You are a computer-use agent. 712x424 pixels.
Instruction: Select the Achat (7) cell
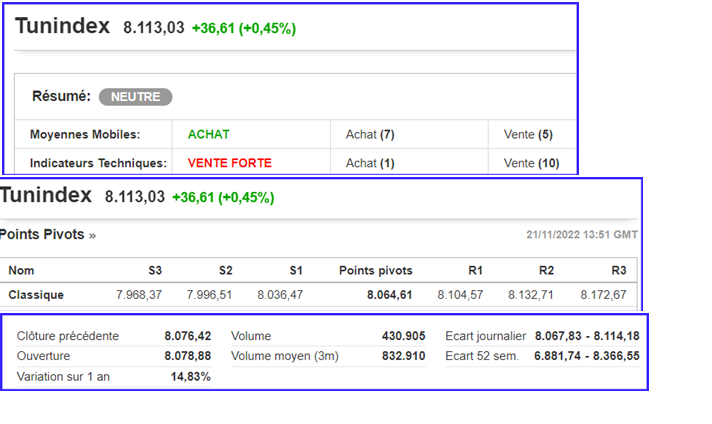370,134
